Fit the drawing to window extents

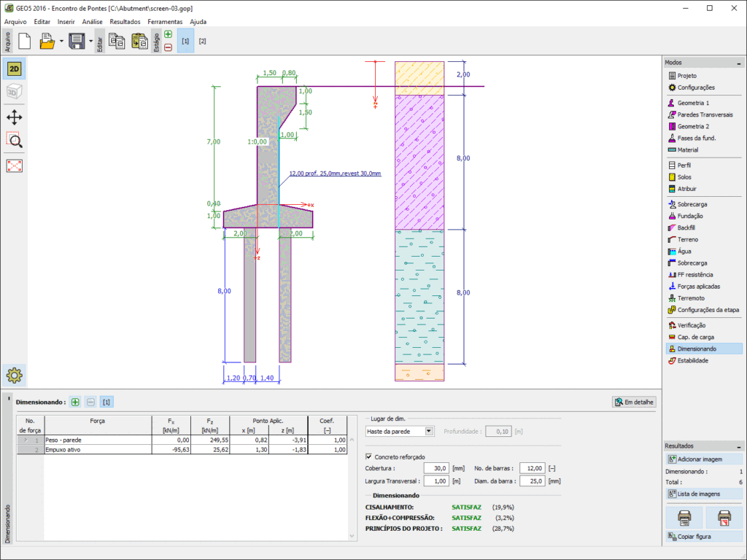click(x=15, y=166)
